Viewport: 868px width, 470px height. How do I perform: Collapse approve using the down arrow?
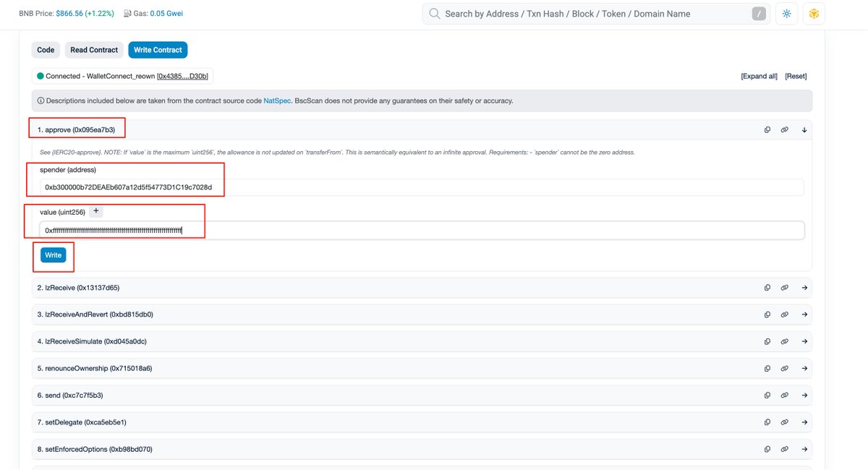tap(804, 130)
